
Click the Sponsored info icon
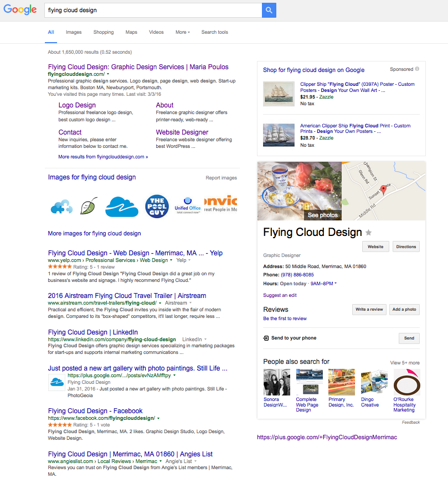[x=417, y=69]
